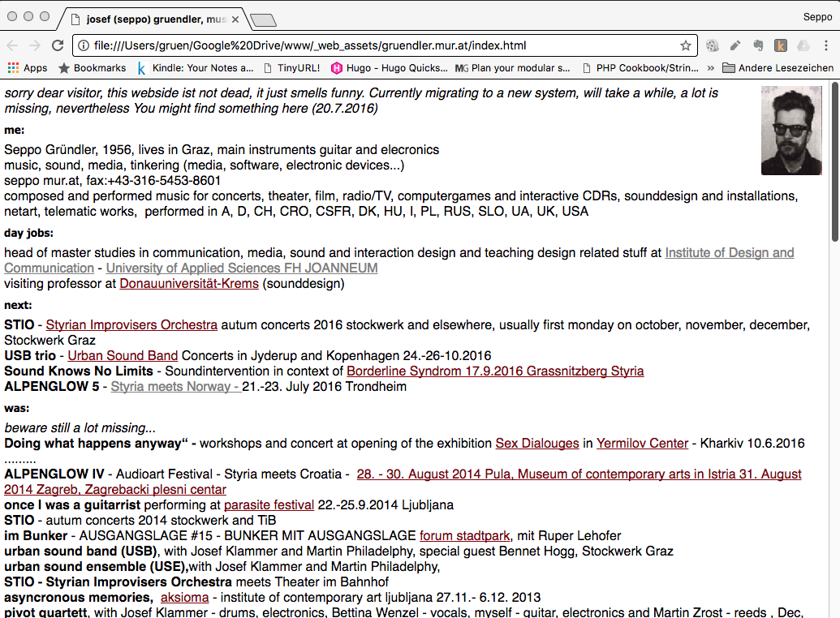The width and height of the screenshot is (840, 618).
Task: Open Borderline Syndrom 17.9.2016 Grassnitzberg link
Action: [495, 371]
